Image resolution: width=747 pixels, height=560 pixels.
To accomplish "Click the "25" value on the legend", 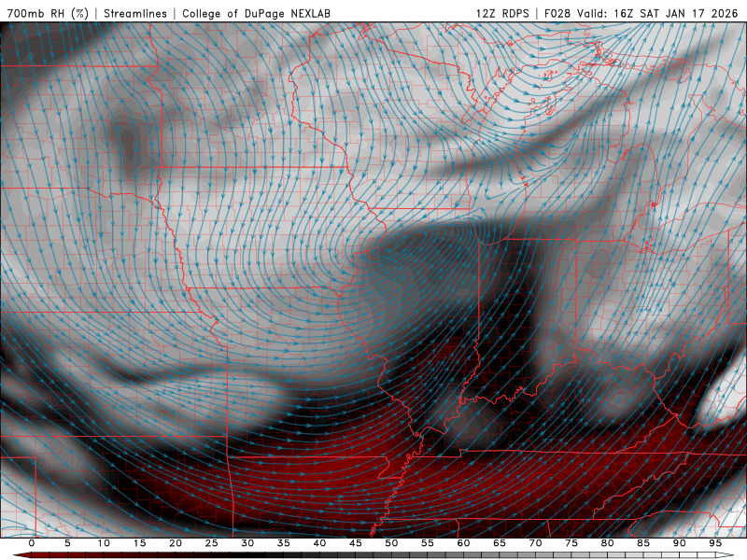I will point(212,543).
